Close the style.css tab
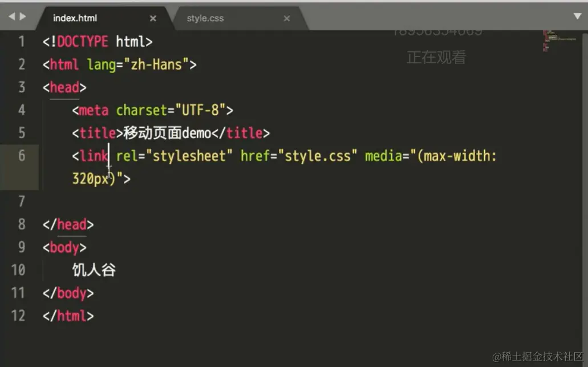588x367 pixels. [x=287, y=18]
